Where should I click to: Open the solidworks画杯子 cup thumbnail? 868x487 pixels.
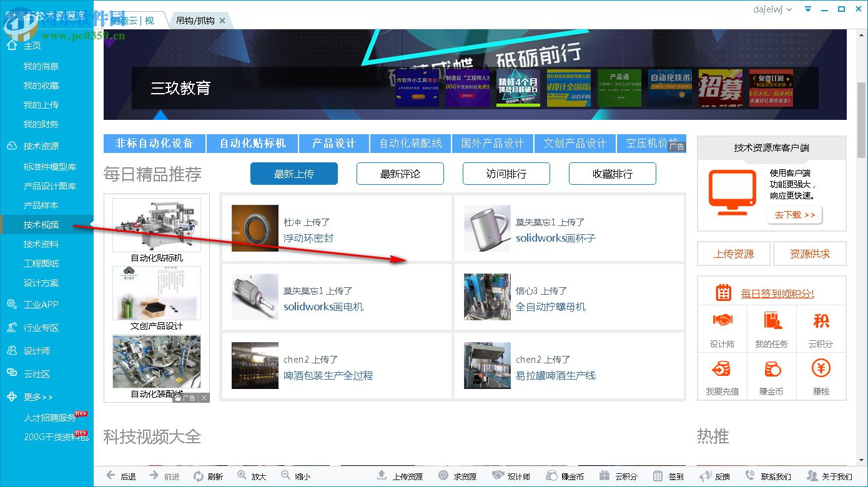(x=488, y=227)
